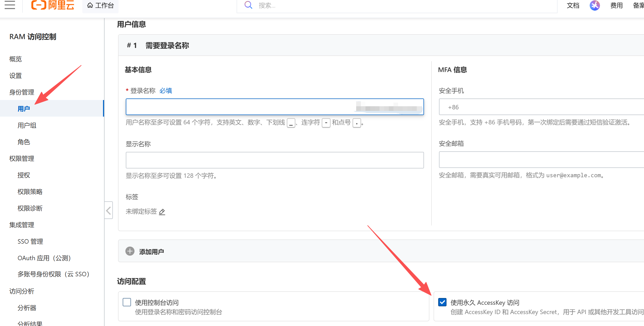Select 用户组 in the sidebar
This screenshot has width=644, height=326.
tap(27, 125)
